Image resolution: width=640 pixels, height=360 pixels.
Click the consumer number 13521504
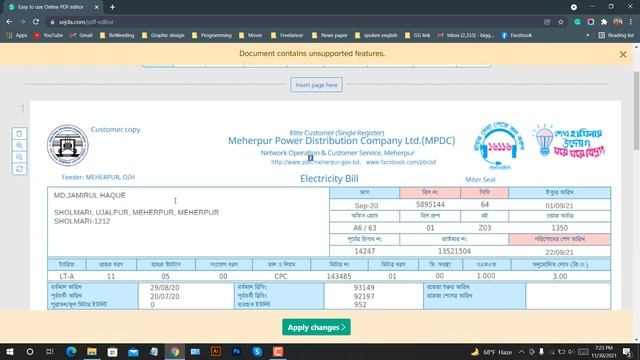click(x=454, y=251)
